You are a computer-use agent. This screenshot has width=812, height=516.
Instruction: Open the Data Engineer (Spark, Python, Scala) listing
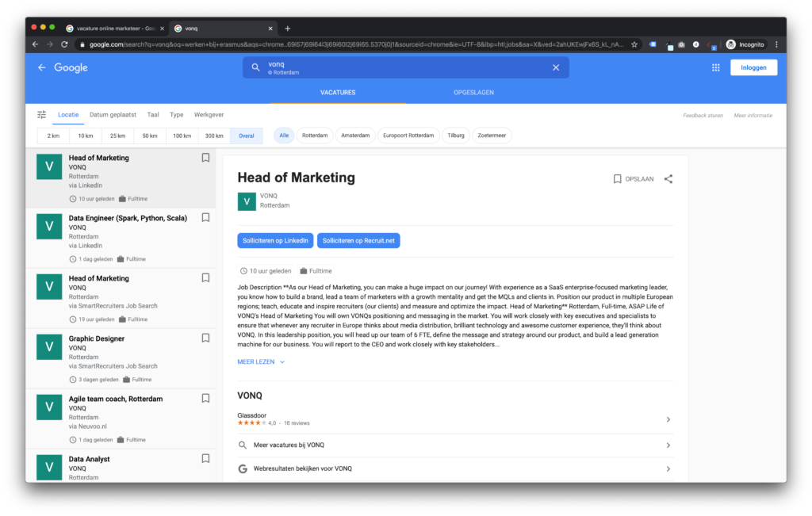coord(121,238)
